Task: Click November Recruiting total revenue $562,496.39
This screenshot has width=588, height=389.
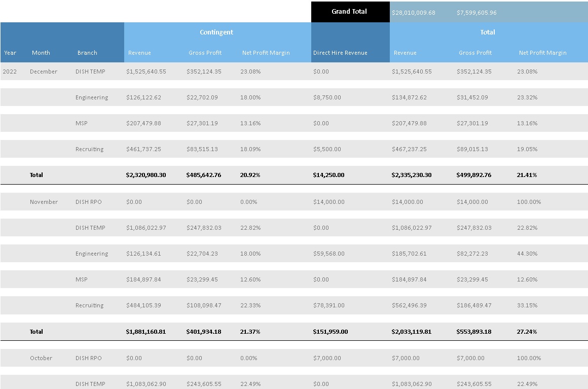Action: click(409, 305)
